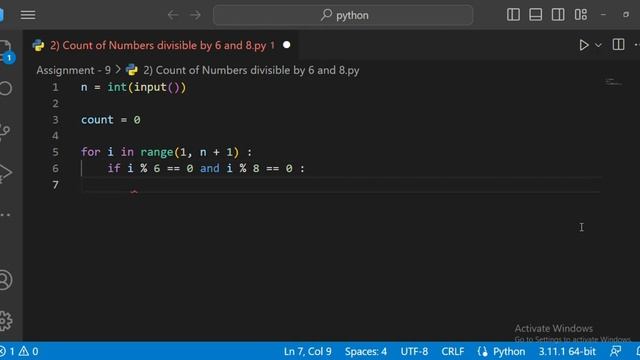
Task: Click the 'count = 0' code line
Action: pos(111,120)
